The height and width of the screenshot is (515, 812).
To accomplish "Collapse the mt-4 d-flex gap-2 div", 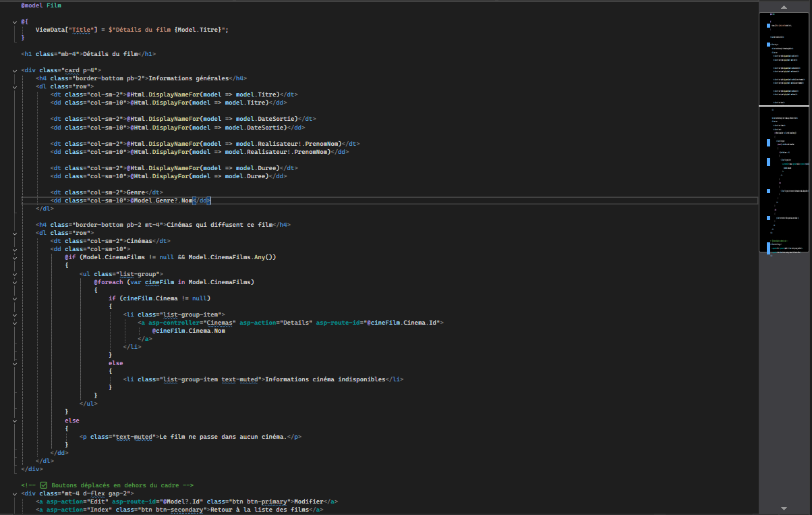I will (14, 493).
